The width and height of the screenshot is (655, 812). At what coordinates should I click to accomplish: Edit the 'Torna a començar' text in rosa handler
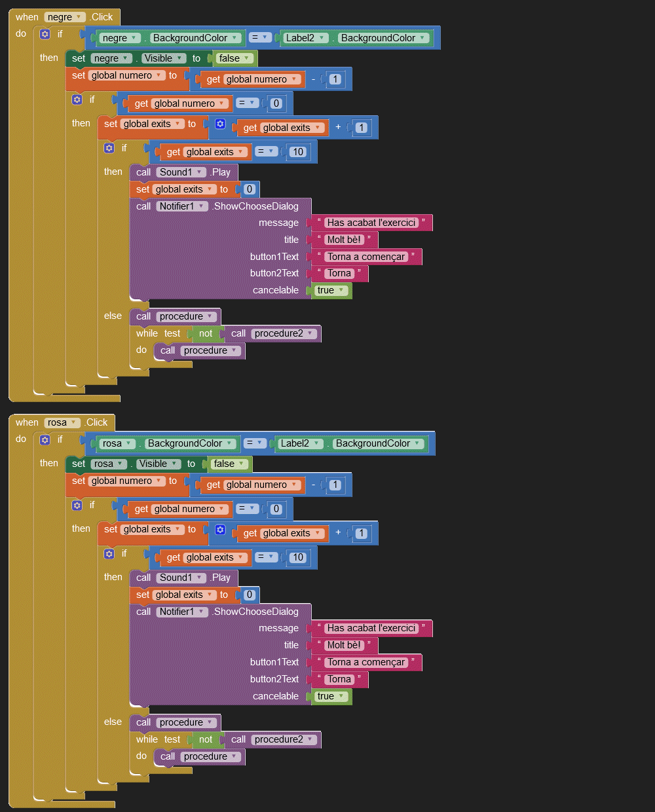366,662
